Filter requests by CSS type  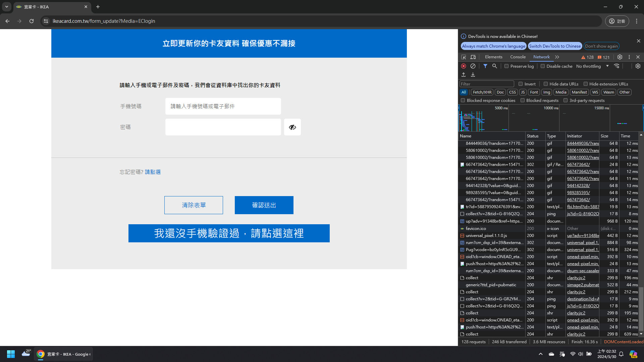pyautogui.click(x=512, y=92)
